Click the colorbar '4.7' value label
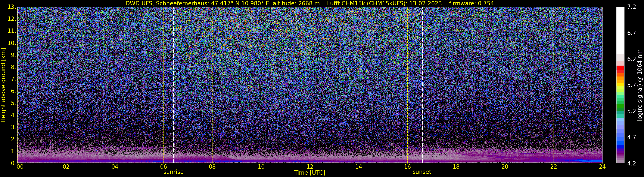 632,137
